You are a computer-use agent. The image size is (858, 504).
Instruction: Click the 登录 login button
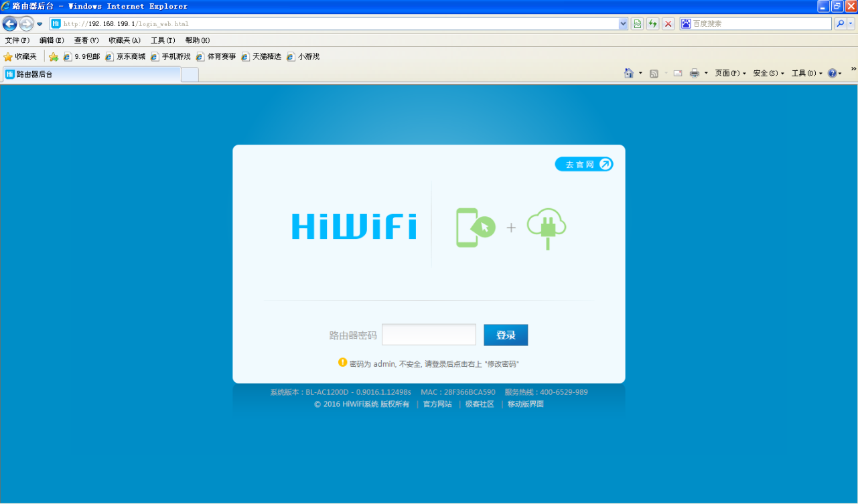pyautogui.click(x=506, y=335)
